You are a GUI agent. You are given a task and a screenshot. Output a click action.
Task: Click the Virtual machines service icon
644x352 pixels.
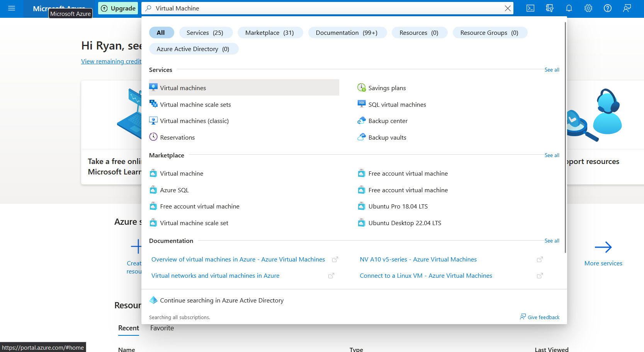point(153,87)
